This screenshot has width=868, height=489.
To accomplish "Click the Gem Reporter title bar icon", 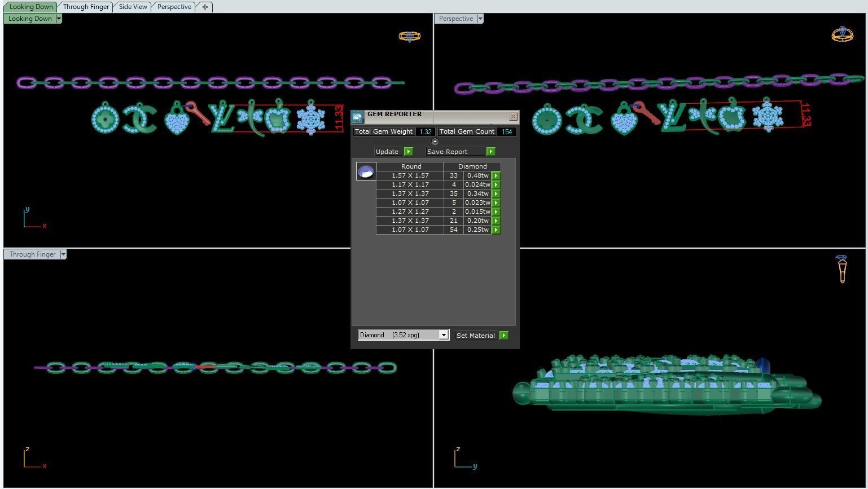I will click(x=357, y=117).
